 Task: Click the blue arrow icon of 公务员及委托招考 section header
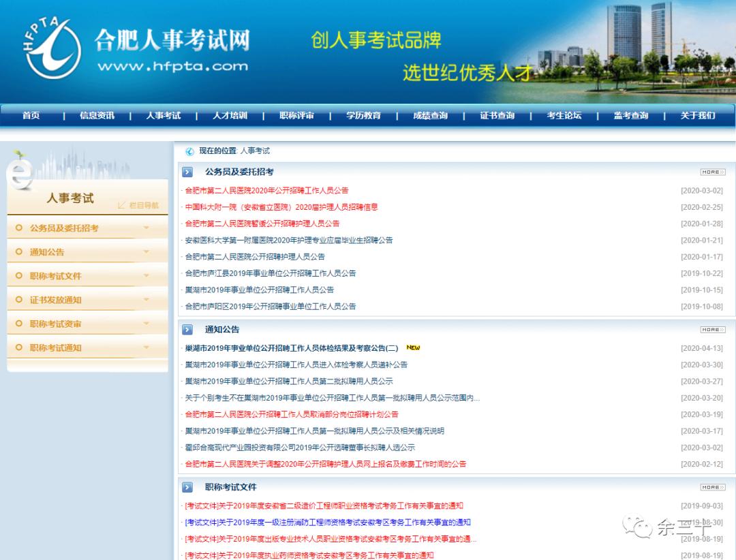pos(187,172)
